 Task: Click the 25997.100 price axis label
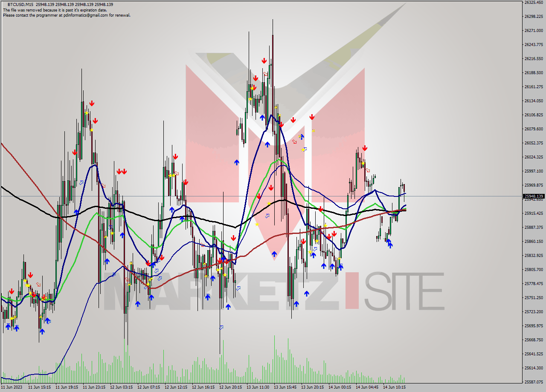click(534, 171)
